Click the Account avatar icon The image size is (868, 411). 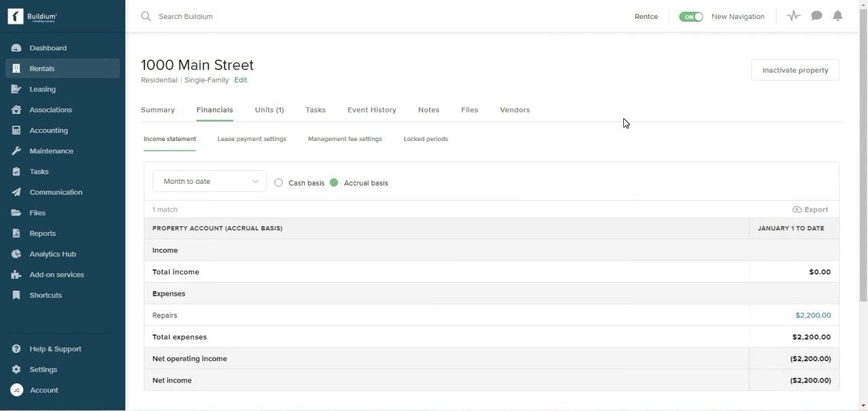(16, 390)
